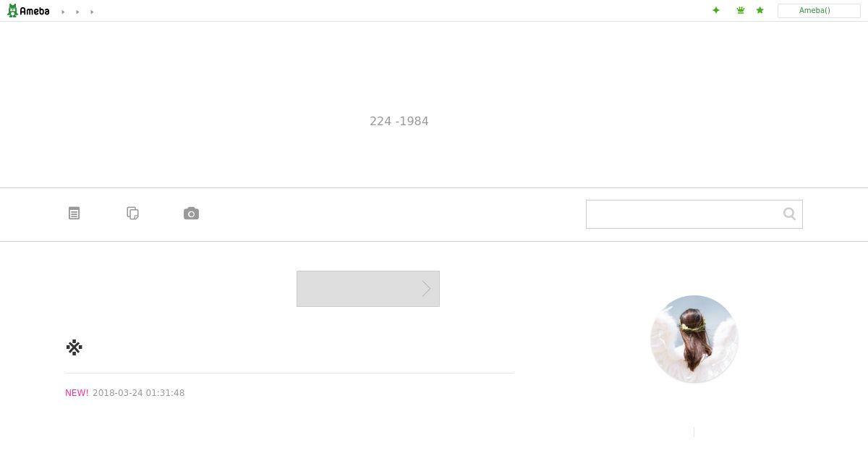Open the green crown ranking icon
The height and width of the screenshot is (456, 868).
tap(741, 10)
